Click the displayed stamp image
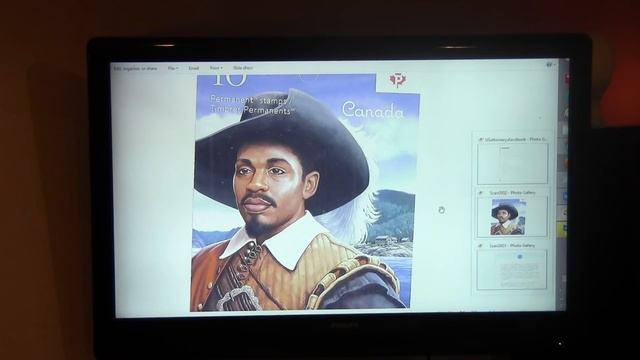This screenshot has width=640, height=360. point(304,193)
